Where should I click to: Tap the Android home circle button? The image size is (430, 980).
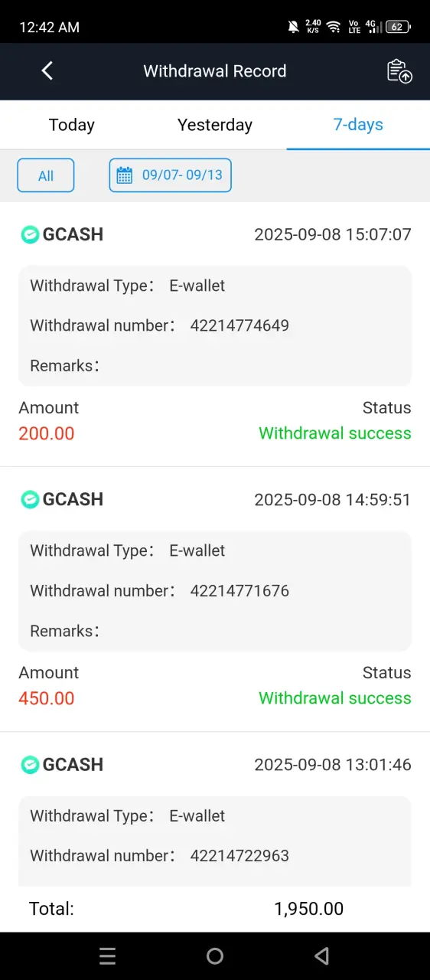pyautogui.click(x=215, y=955)
